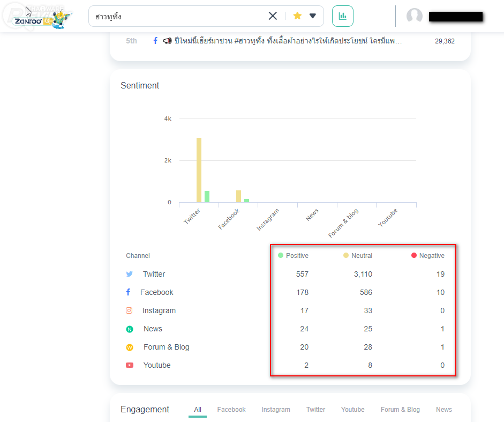Screen dimensions: 504x422
Task: Click Facebook positive value 178
Action: [302, 292]
